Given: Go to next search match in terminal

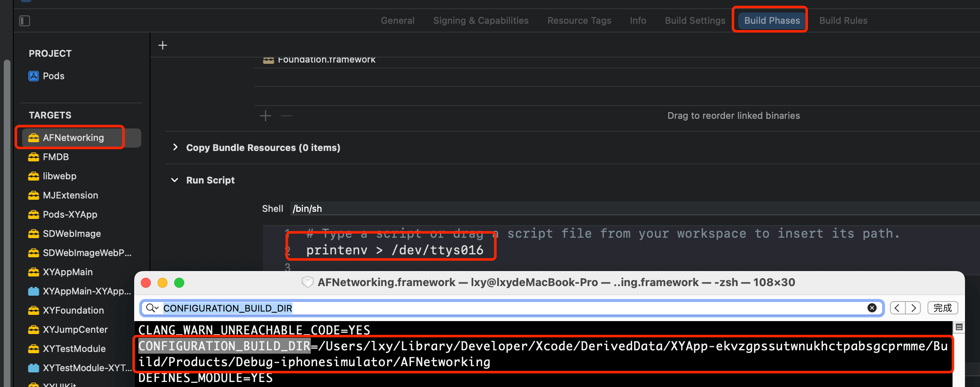Looking at the screenshot, I should 913,308.
